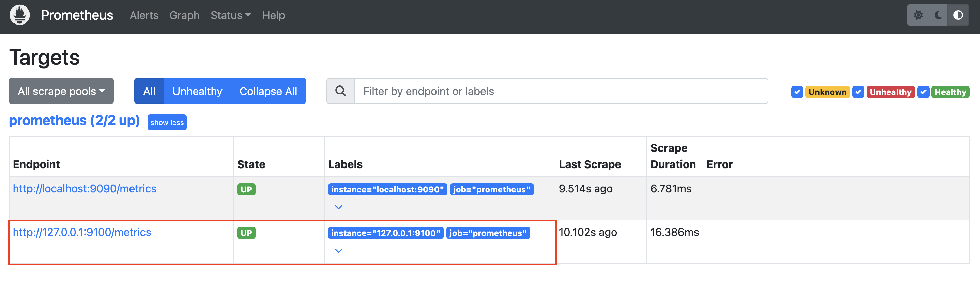Image resolution: width=980 pixels, height=286 pixels.
Task: Click the UP state badge for 127.0.0.1:9100
Action: [246, 233]
